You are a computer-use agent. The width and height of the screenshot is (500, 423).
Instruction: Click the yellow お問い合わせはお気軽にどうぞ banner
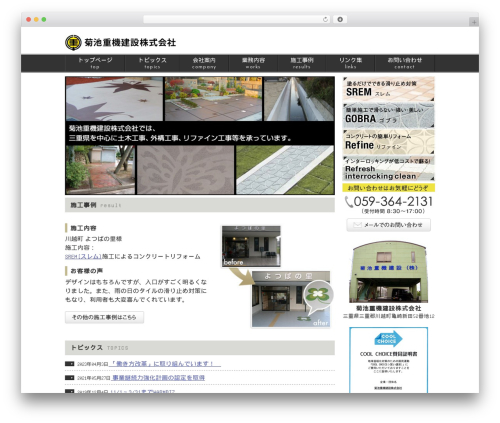pos(388,188)
